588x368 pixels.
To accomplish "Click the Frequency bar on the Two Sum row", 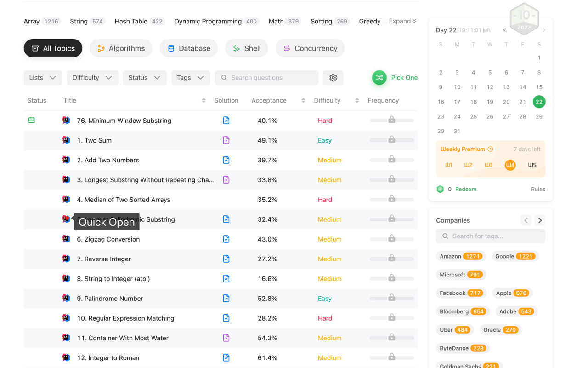I will (x=391, y=140).
